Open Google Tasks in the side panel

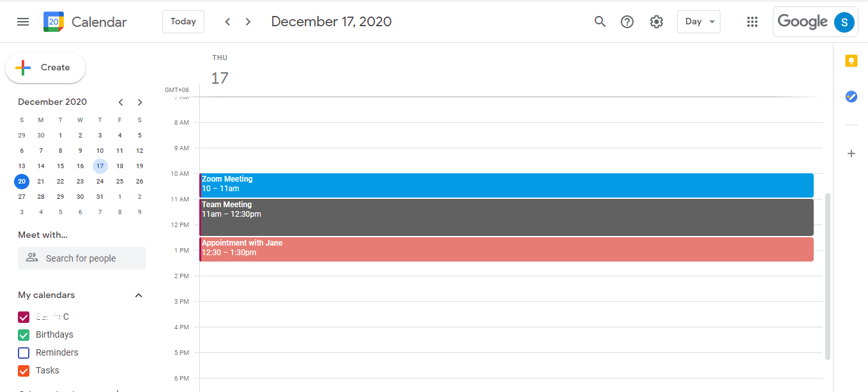(x=851, y=97)
